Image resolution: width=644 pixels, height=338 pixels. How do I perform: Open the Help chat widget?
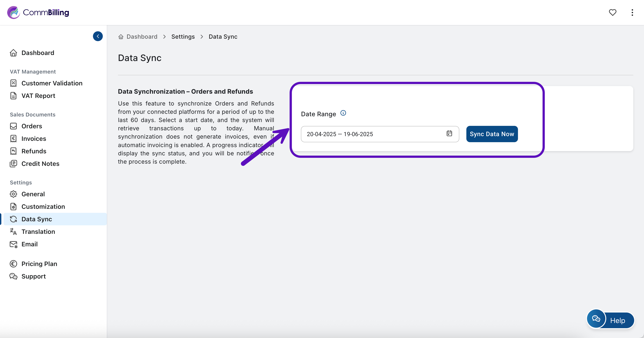point(610,320)
